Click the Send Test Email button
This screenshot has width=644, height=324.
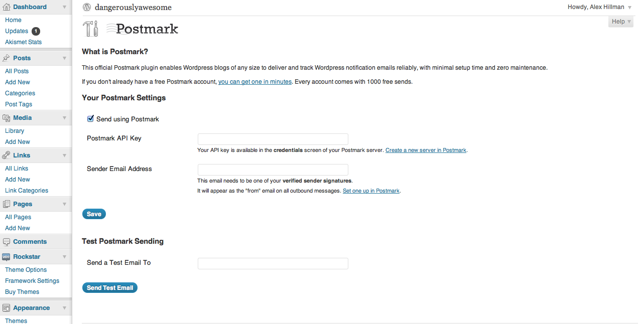click(110, 288)
